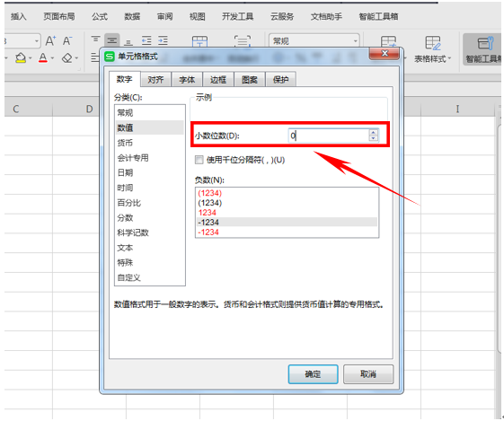Click the fill color bucket icon
Image resolution: width=504 pixels, height=421 pixels.
point(21,58)
